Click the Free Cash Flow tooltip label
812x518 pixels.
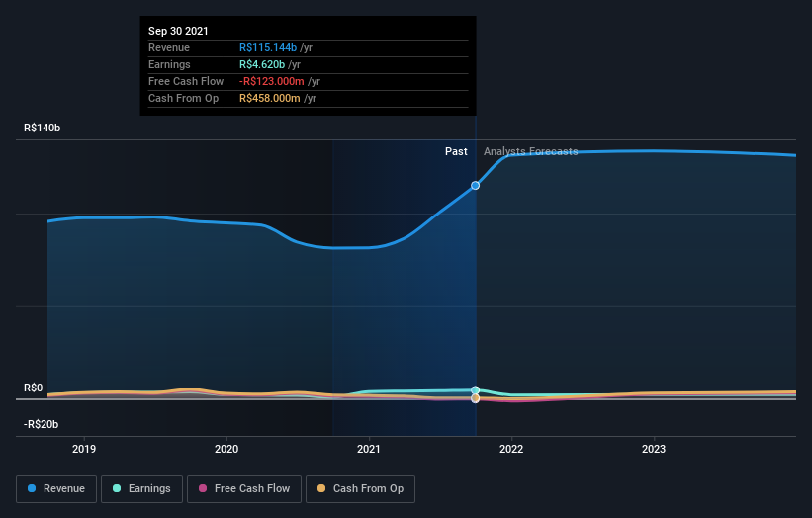pos(186,81)
